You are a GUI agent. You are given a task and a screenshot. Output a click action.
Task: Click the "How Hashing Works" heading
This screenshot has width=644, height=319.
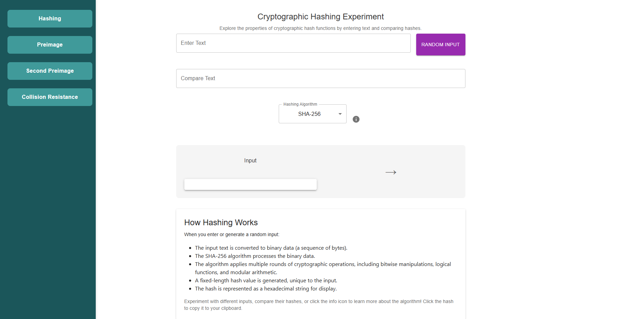(221, 223)
